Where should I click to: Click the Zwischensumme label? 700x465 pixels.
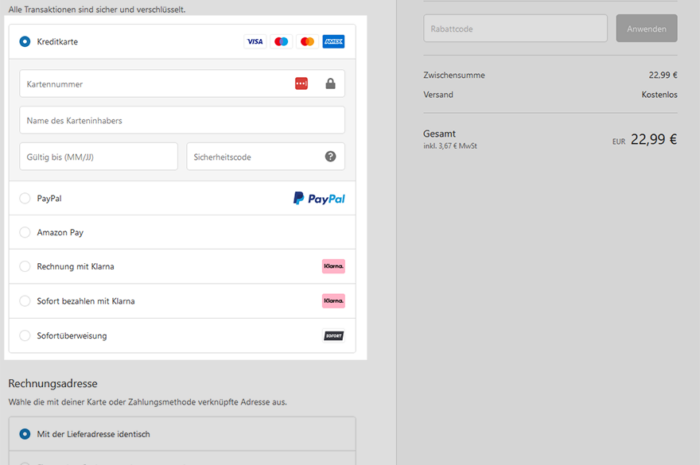(x=454, y=75)
